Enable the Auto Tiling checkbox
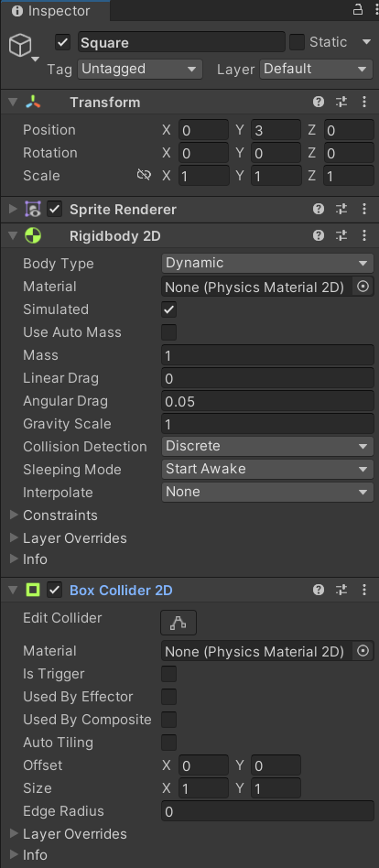 pos(168,743)
